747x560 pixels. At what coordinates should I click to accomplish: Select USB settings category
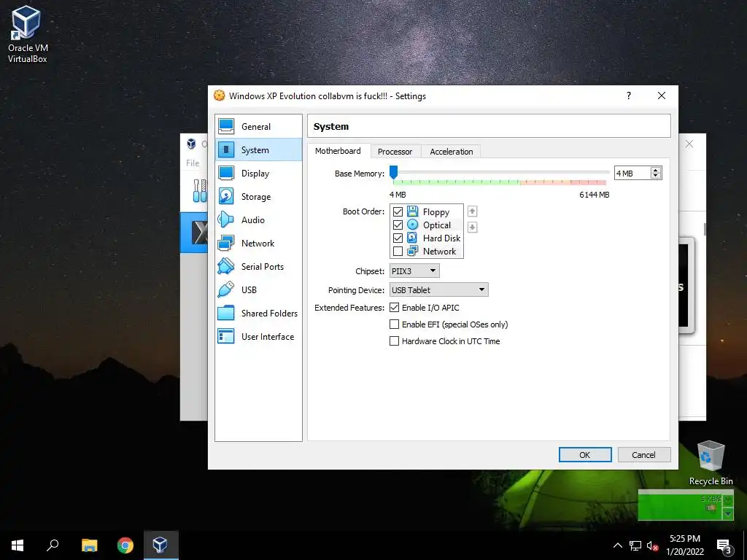coord(258,290)
